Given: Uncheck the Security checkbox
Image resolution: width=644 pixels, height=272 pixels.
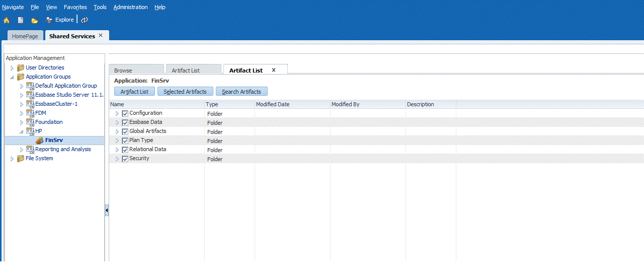Looking at the screenshot, I should (x=125, y=159).
